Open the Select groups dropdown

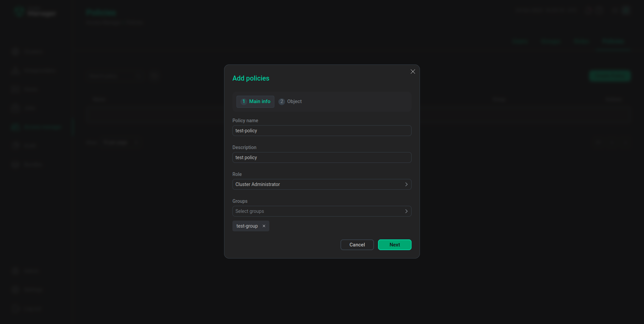322,211
